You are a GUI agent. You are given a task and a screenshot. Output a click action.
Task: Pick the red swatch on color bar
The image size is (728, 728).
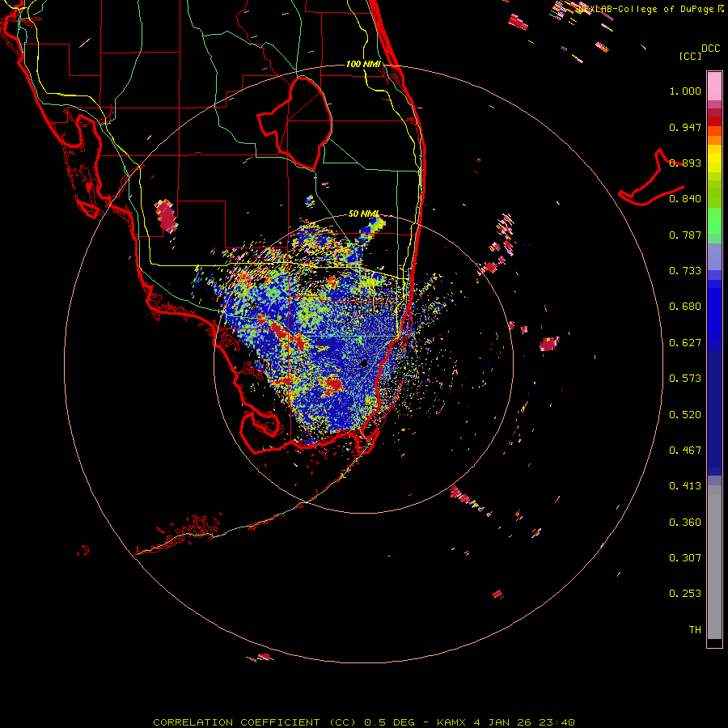tap(714, 121)
